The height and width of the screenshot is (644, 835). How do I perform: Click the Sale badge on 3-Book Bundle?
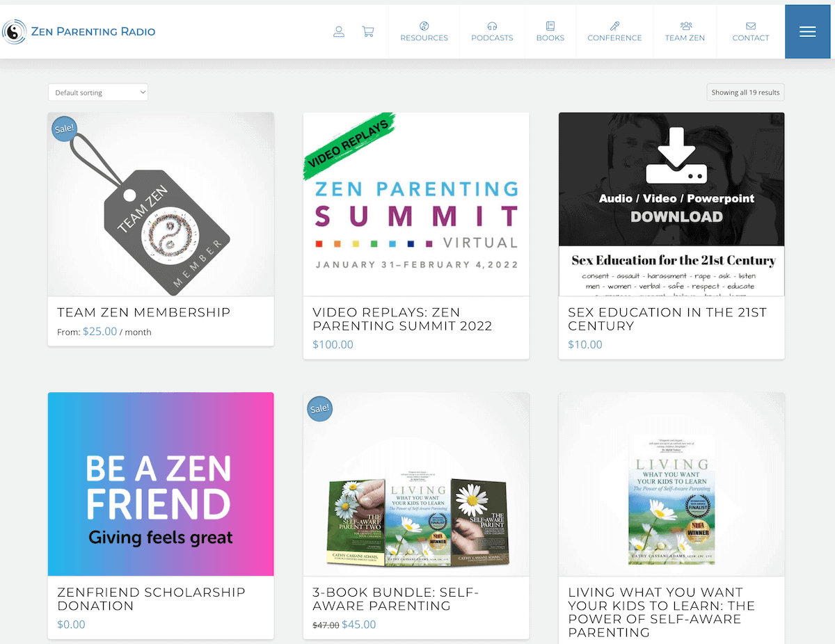320,408
